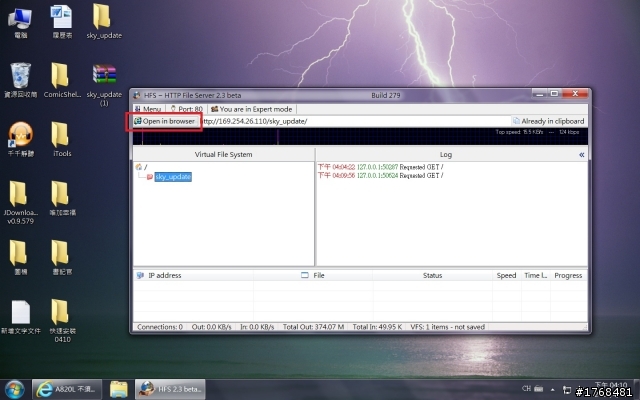
Task: Click the Progress column header
Action: click(x=568, y=276)
